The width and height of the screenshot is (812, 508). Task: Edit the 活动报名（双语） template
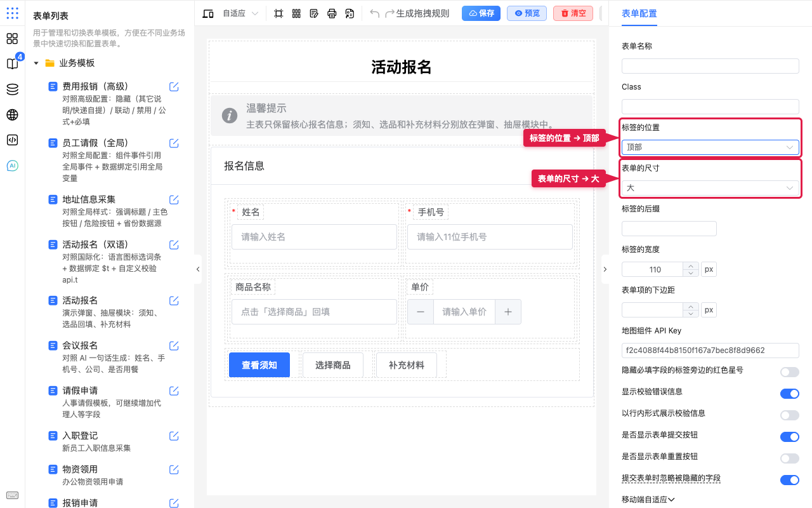(174, 244)
